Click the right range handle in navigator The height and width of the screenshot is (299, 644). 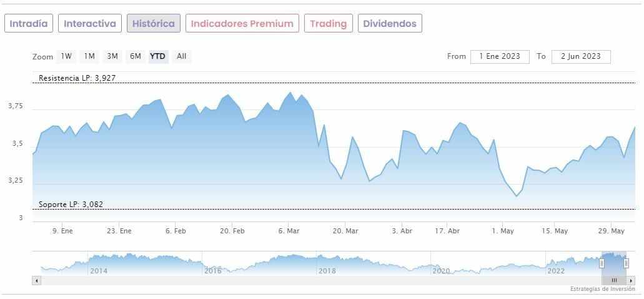pyautogui.click(x=626, y=263)
